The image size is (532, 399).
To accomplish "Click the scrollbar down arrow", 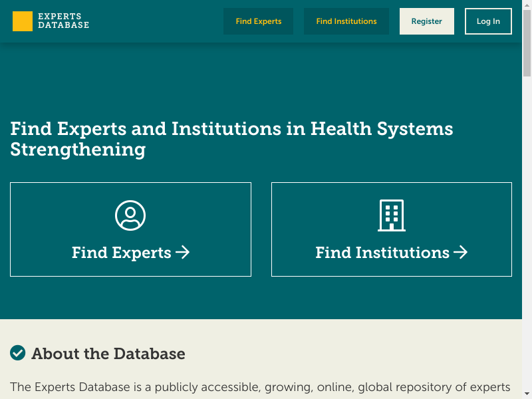I will point(527,394).
